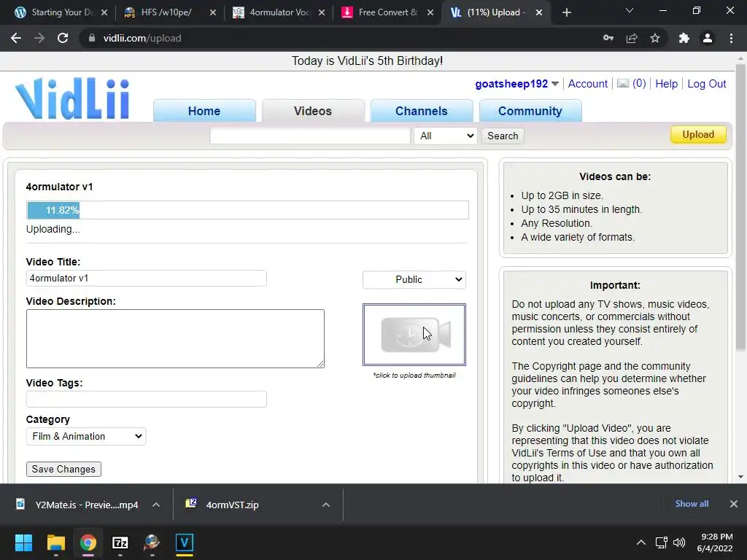The height and width of the screenshot is (560, 747).
Task: Click the site search input box
Action: (310, 136)
